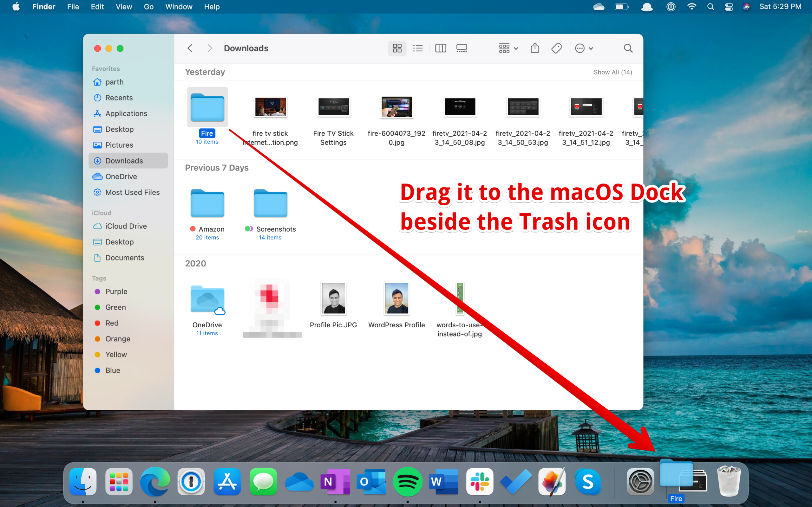
Task: Open Slack messaging app
Action: tap(479, 483)
